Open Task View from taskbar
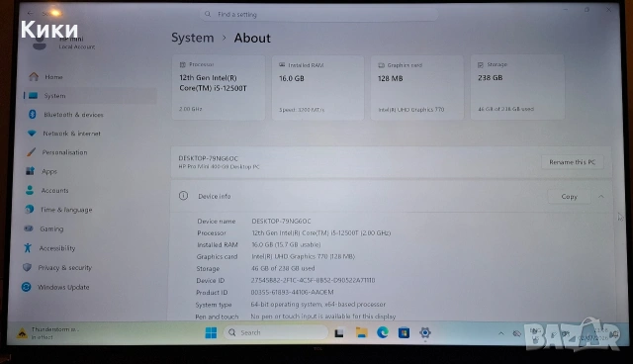This screenshot has width=633, height=364. (339, 333)
